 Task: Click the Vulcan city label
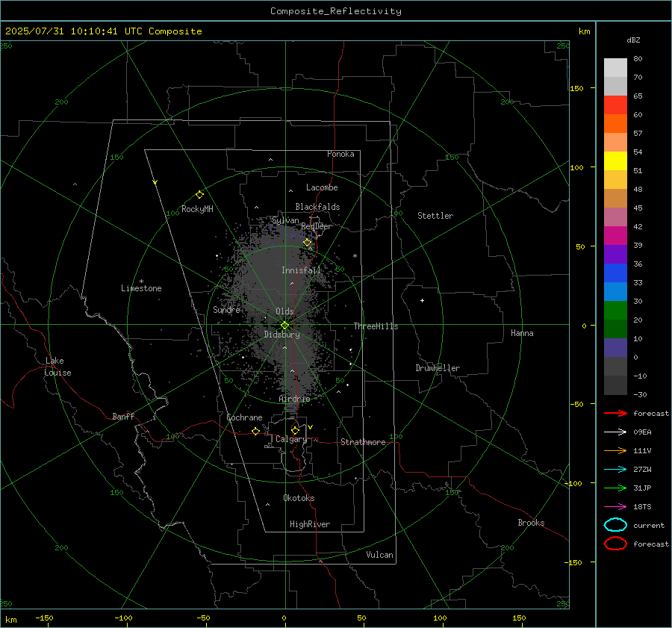379,555
